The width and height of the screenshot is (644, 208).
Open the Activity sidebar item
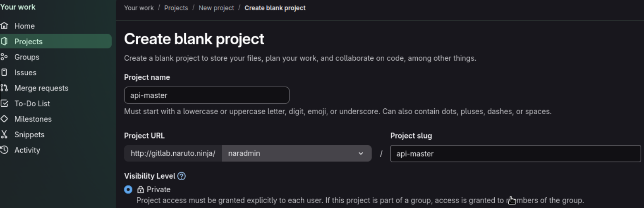click(x=27, y=150)
